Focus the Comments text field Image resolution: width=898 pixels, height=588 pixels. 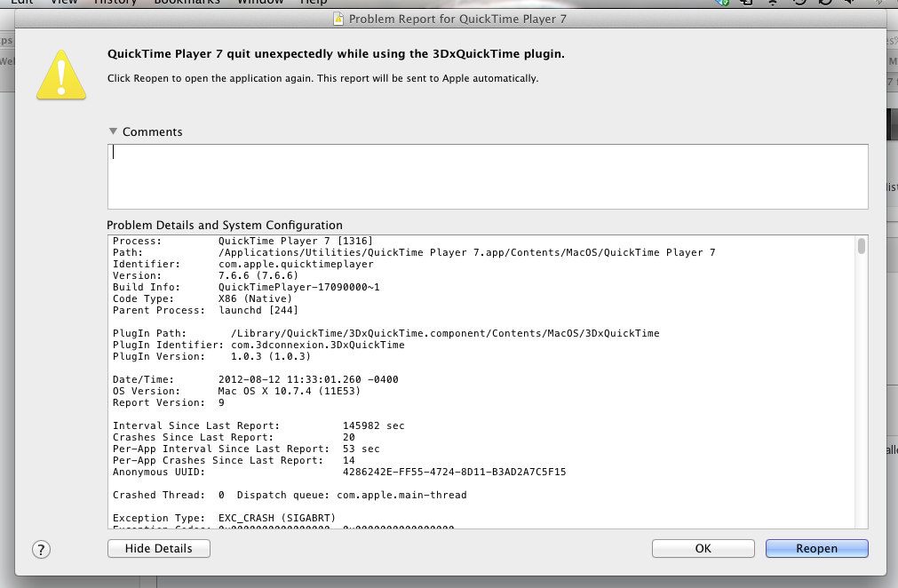tap(488, 177)
